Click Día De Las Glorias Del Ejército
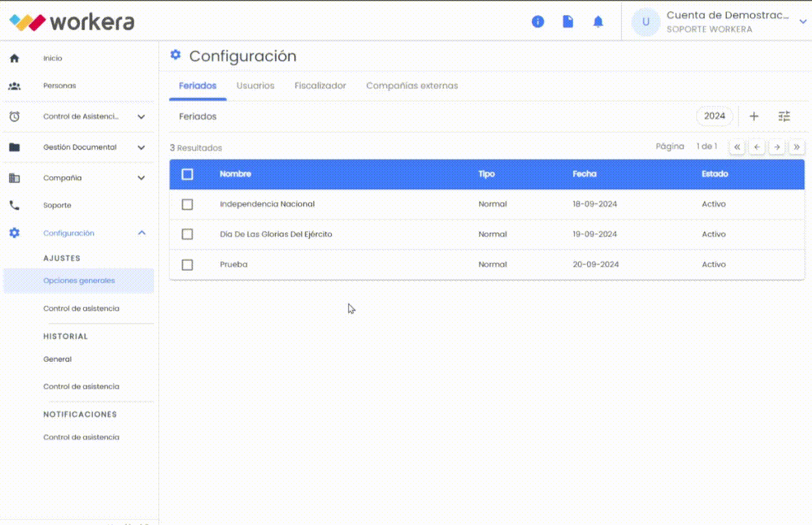This screenshot has width=812, height=525. click(276, 235)
